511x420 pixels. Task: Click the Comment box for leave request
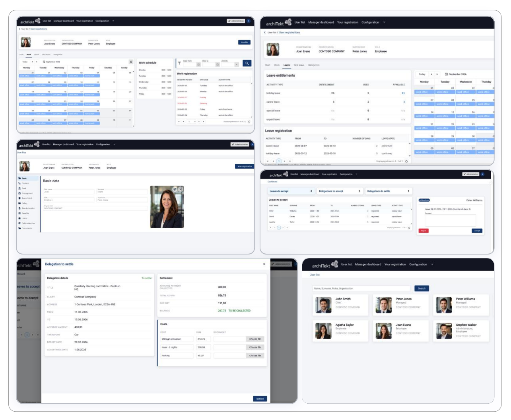point(450,220)
